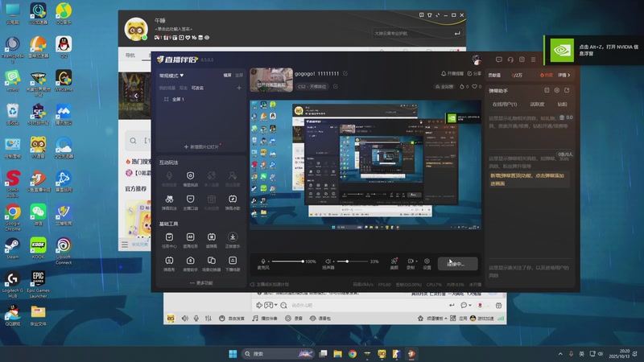This screenshot has height=362, width=644.
Task: Edit the CS2 category pencil icon
Action: coord(336,87)
